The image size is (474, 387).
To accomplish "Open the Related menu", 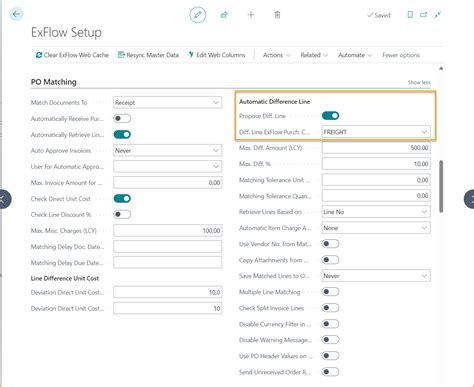I will (x=314, y=55).
